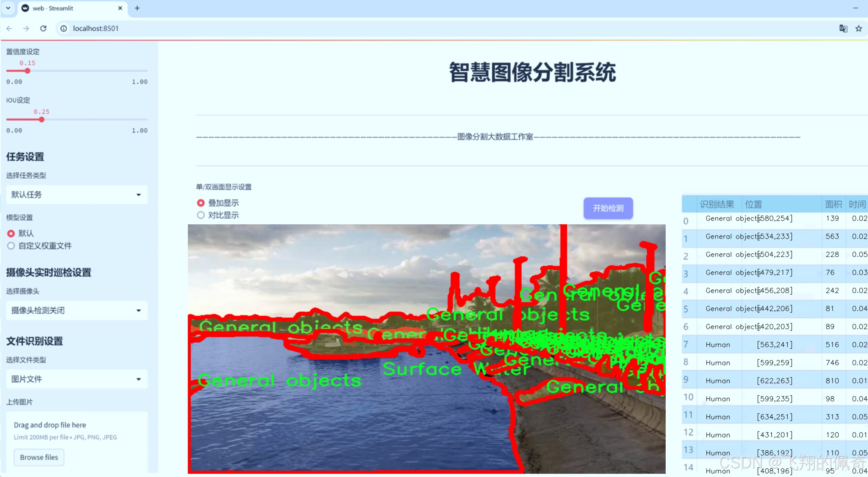
Task: Open the translate page icon
Action: (843, 28)
